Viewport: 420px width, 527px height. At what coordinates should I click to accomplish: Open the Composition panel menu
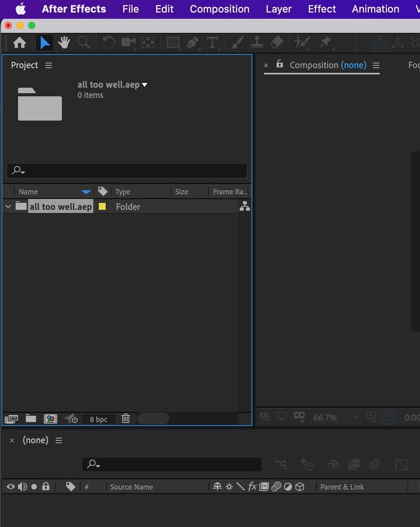pyautogui.click(x=376, y=65)
